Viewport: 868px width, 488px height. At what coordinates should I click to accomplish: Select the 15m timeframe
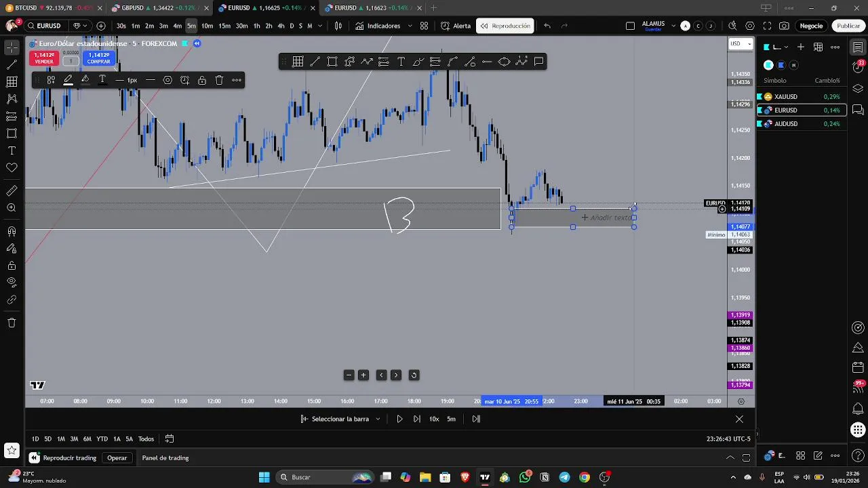coord(224,26)
